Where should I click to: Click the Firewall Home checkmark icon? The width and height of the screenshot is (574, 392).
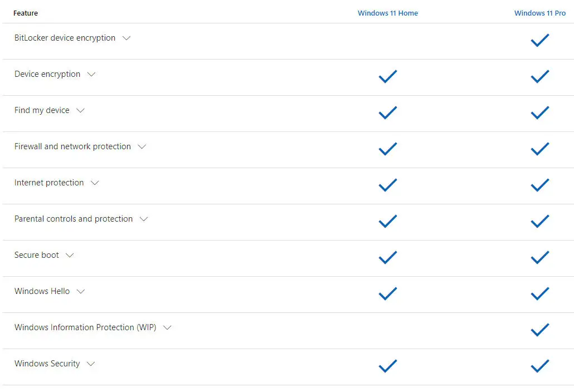[x=388, y=149]
